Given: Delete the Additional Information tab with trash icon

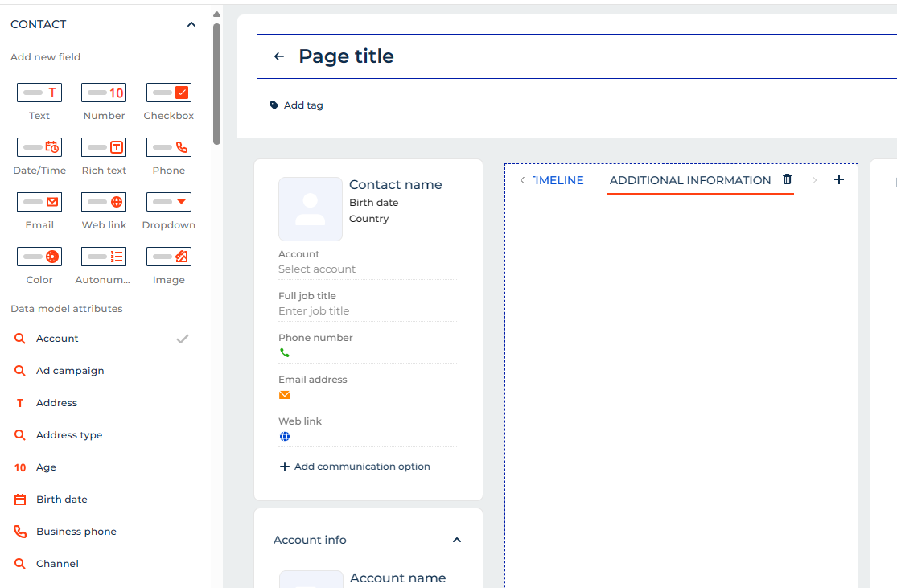Looking at the screenshot, I should pos(787,179).
